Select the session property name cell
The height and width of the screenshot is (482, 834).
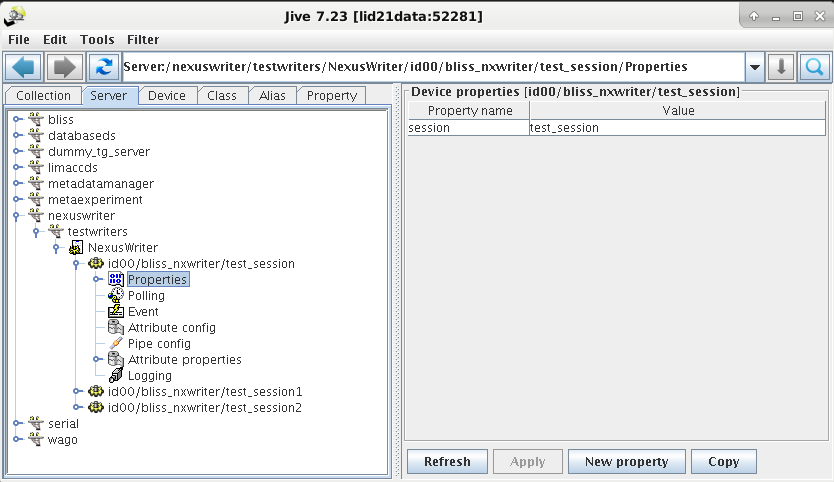(x=469, y=128)
